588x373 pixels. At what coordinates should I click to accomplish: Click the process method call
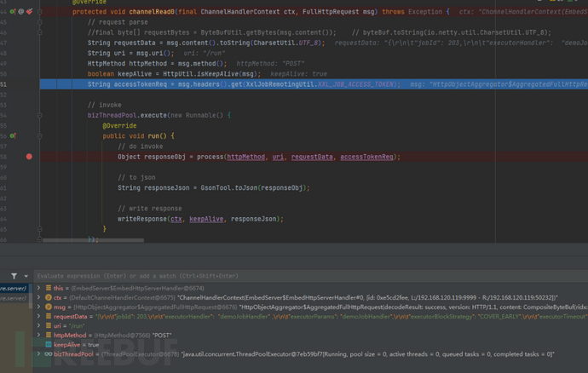click(x=210, y=157)
